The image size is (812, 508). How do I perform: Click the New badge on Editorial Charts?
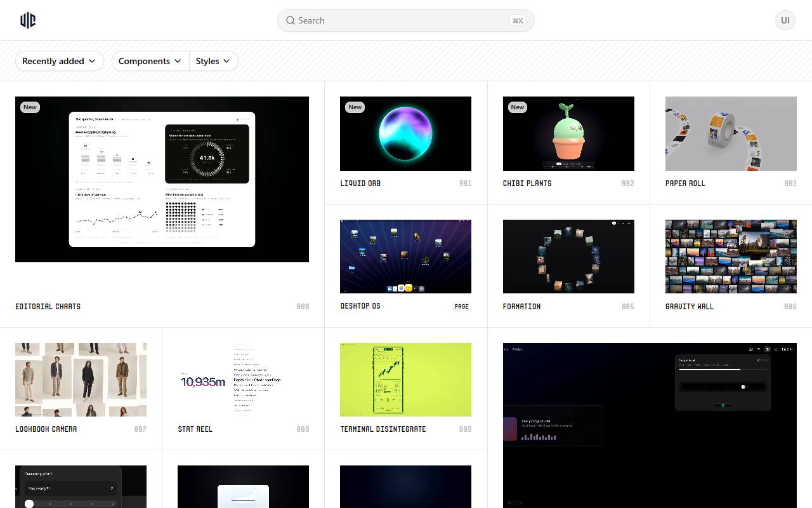(30, 107)
